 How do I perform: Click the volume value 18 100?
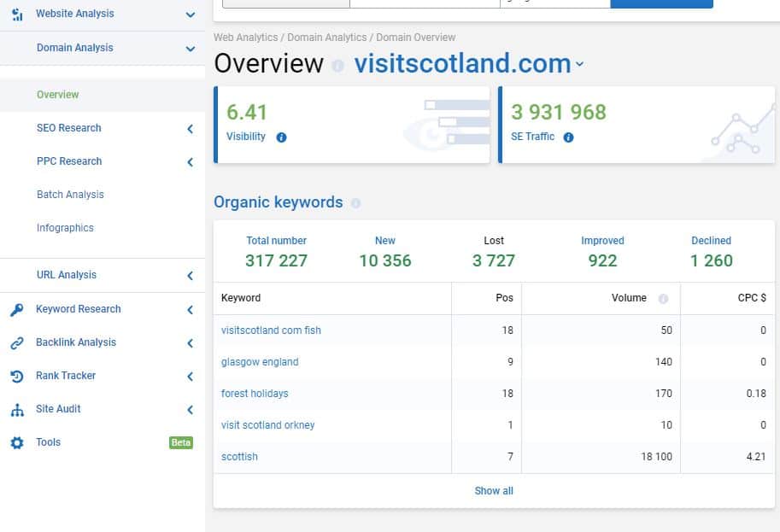(x=656, y=456)
